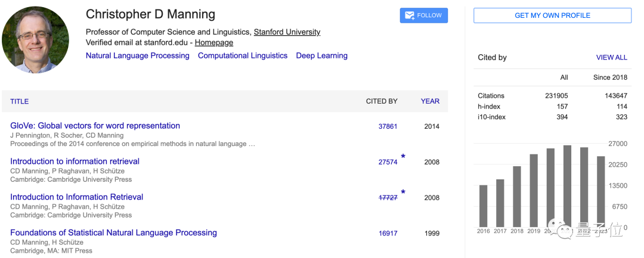This screenshot has height=258, width=644.
Task: Open GloVe: Global vectors paper
Action: point(95,126)
